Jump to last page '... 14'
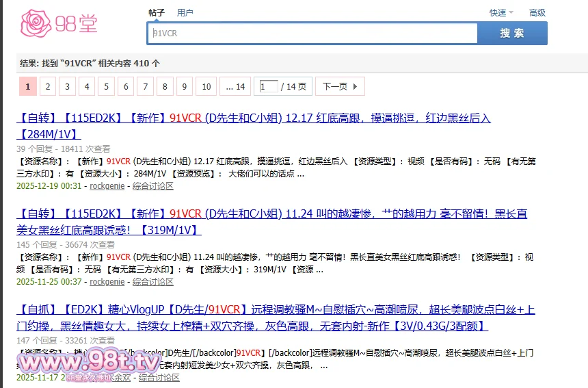This screenshot has height=388, width=588. click(x=235, y=86)
